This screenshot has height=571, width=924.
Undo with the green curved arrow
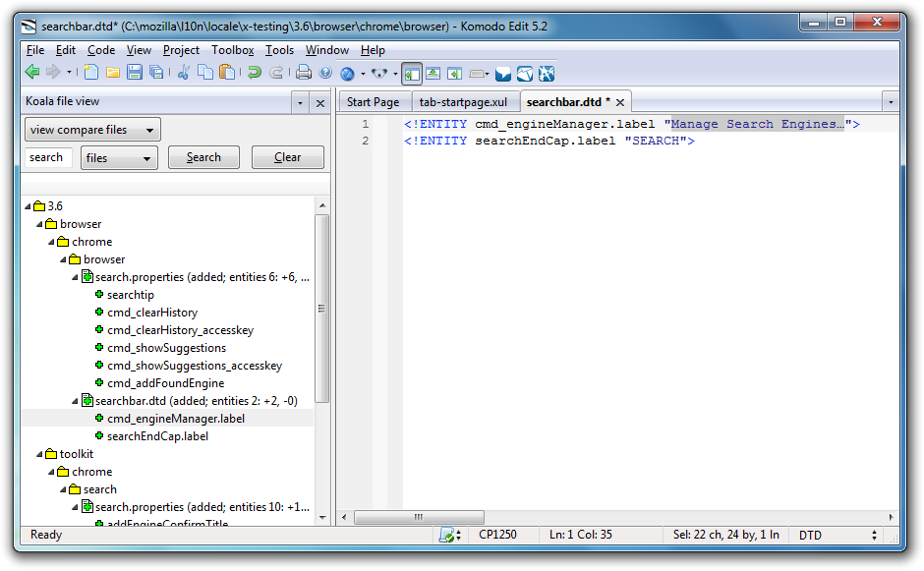(x=255, y=73)
